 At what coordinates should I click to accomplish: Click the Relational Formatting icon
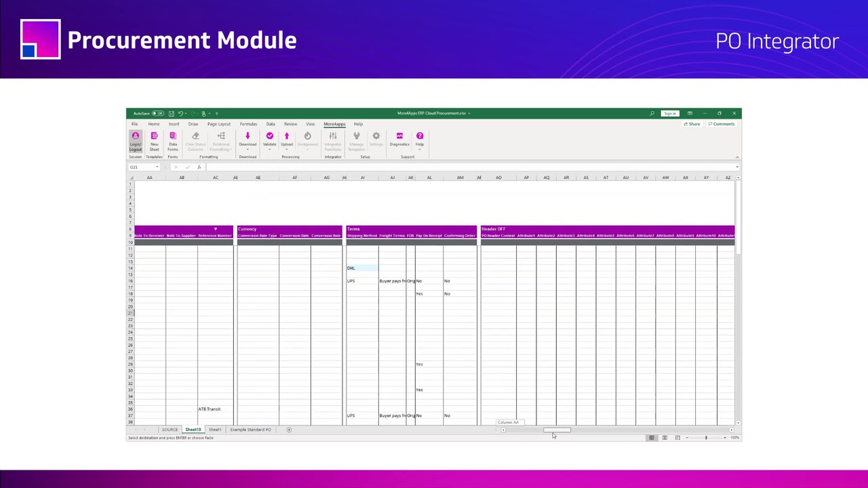pyautogui.click(x=221, y=136)
